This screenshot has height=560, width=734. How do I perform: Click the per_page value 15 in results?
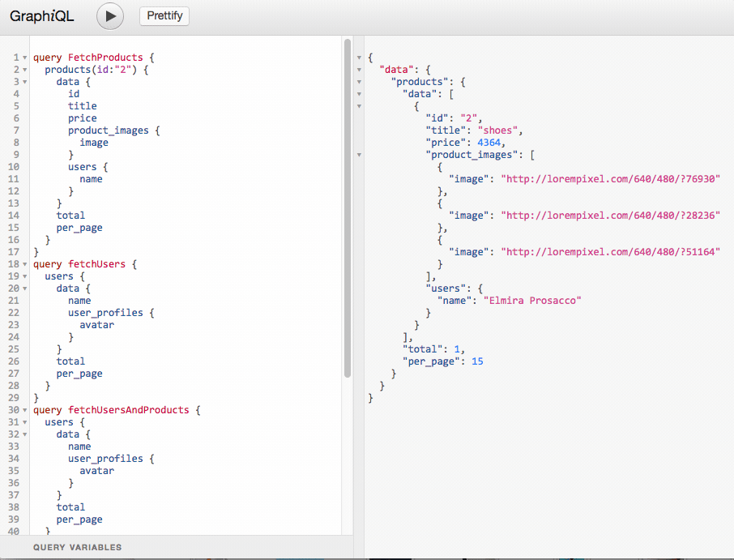pos(477,361)
